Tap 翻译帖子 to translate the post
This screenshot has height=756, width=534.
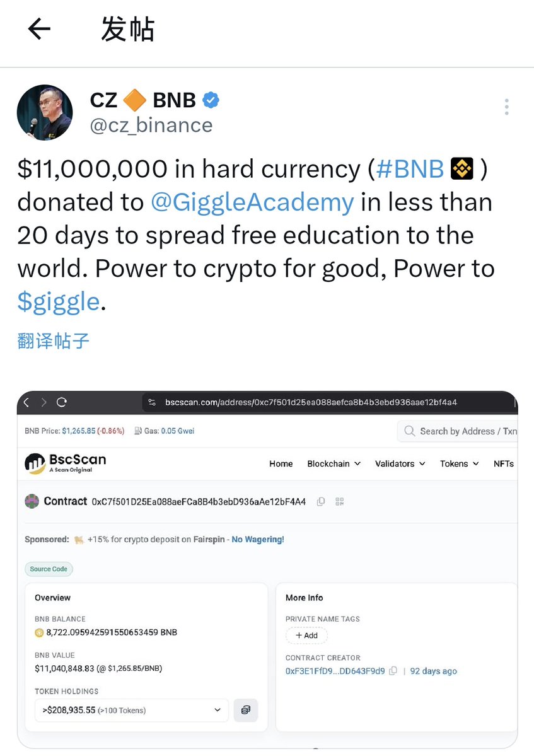click(54, 341)
